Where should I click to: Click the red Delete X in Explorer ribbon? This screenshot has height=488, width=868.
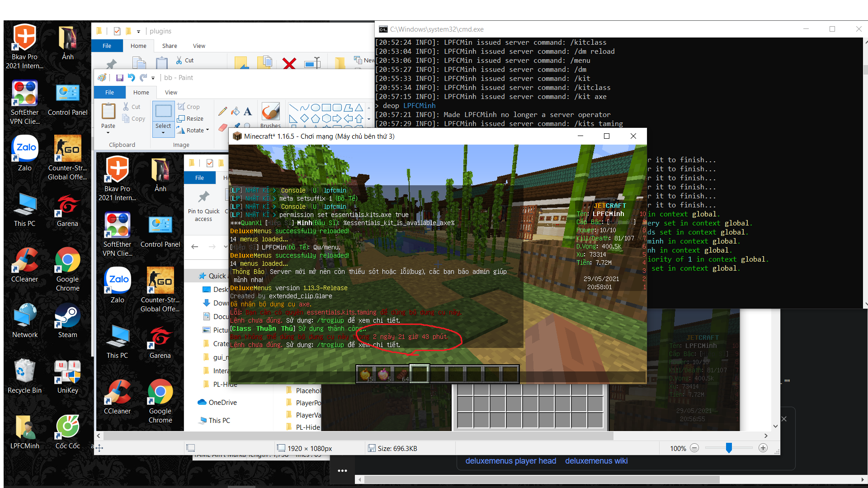click(289, 63)
